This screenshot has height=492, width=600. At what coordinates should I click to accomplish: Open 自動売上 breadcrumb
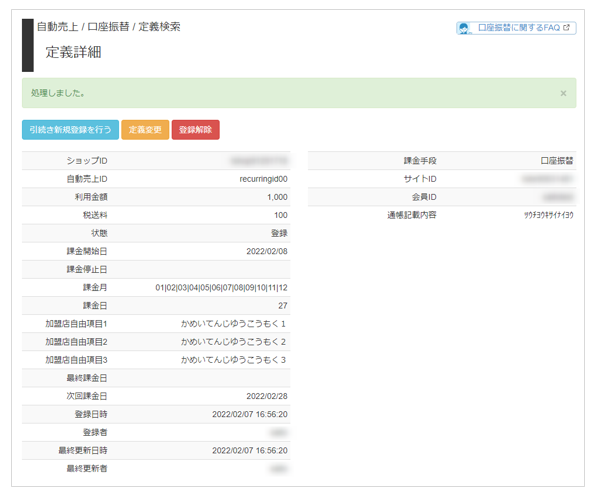pos(57,27)
